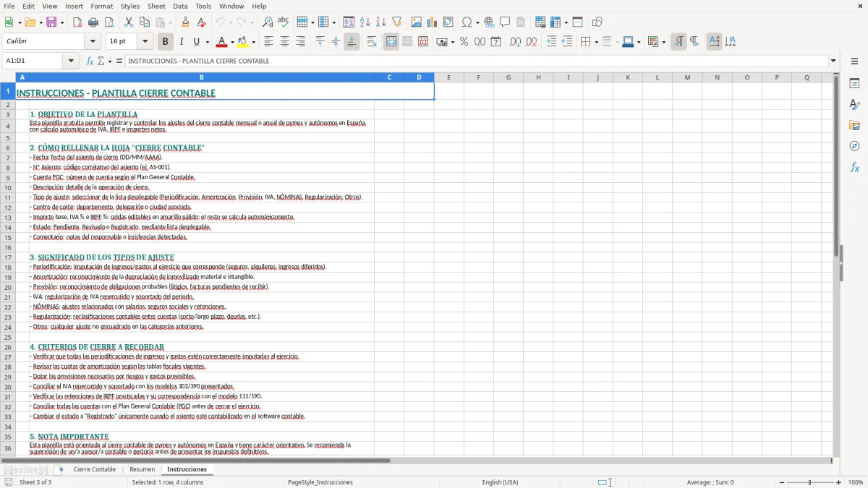The image size is (868, 488).
Task: Toggle Underline formatting
Action: [197, 42]
